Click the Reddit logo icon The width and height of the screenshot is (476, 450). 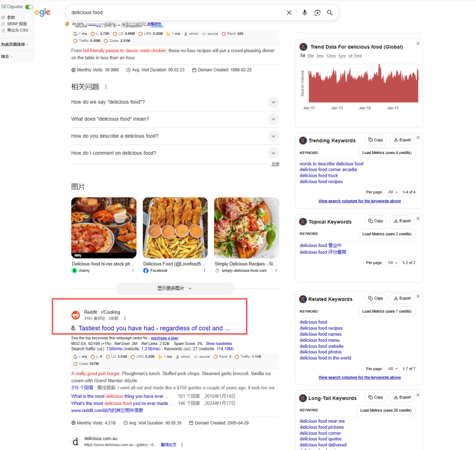[76, 315]
